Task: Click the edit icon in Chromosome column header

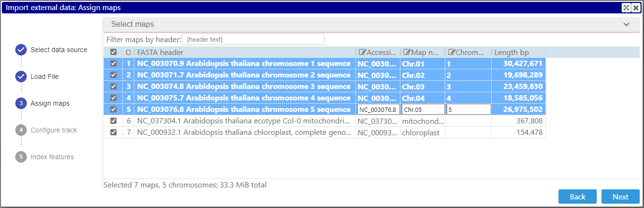Action: pyautogui.click(x=451, y=53)
